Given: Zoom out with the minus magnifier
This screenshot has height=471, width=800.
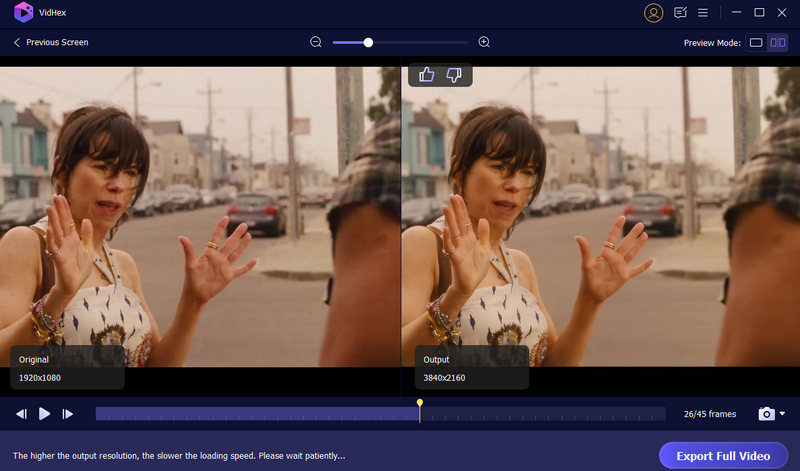Looking at the screenshot, I should [x=316, y=42].
